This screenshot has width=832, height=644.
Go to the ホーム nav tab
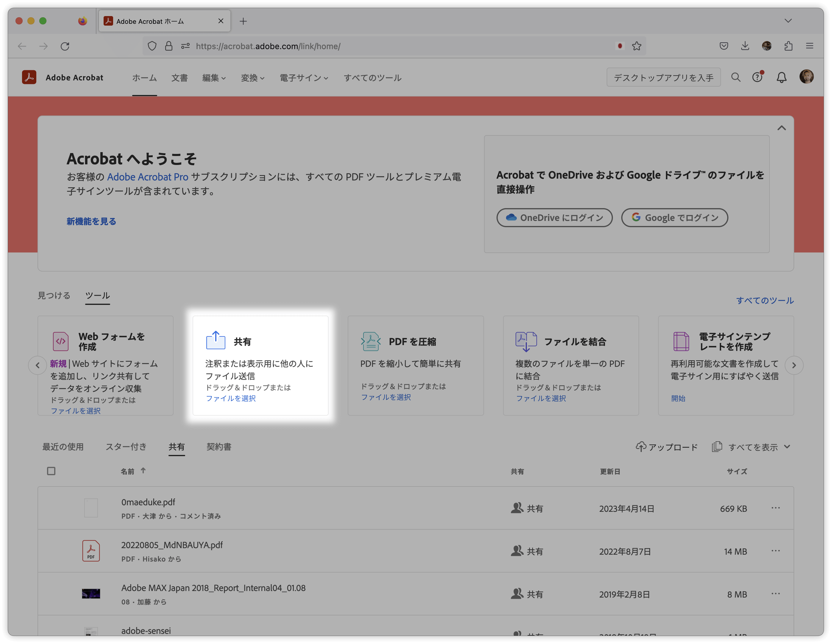(x=144, y=78)
